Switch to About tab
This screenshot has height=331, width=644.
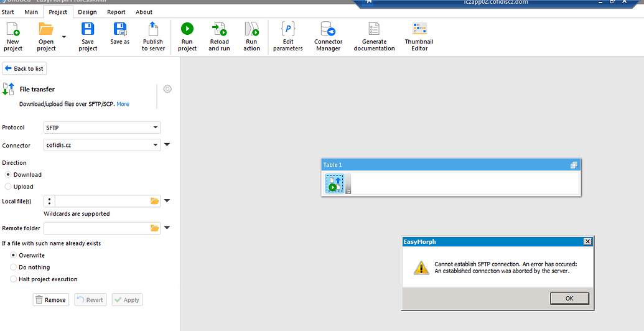pos(144,12)
